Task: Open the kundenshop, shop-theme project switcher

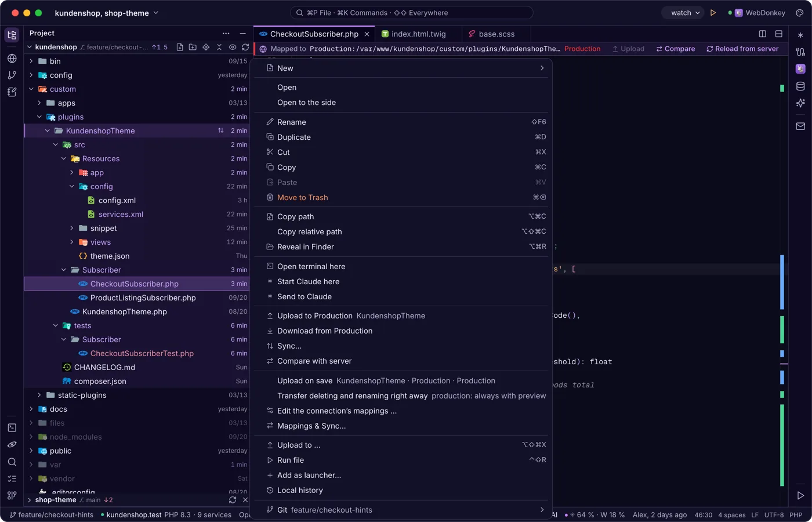Action: tap(107, 13)
